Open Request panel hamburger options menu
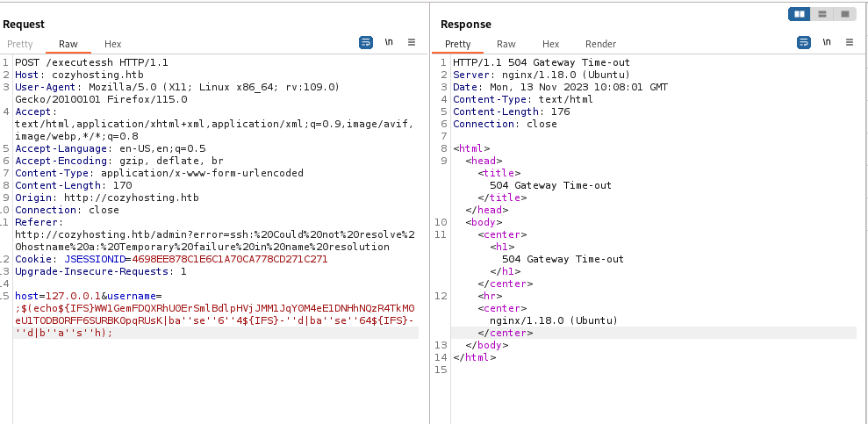The height and width of the screenshot is (424, 868). (412, 43)
